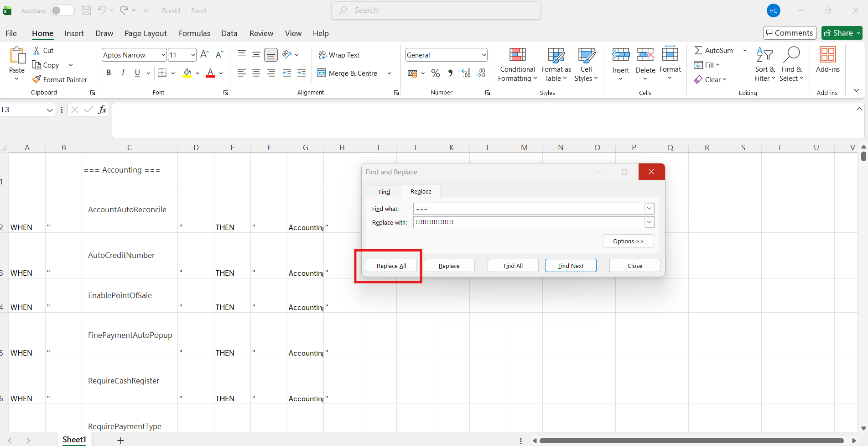Toggle the AutoSave switch
This screenshot has width=868, height=446.
click(x=62, y=10)
